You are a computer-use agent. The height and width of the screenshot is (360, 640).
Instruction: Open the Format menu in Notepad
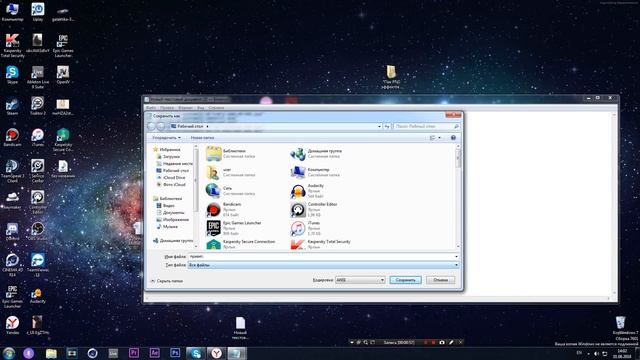(185, 108)
